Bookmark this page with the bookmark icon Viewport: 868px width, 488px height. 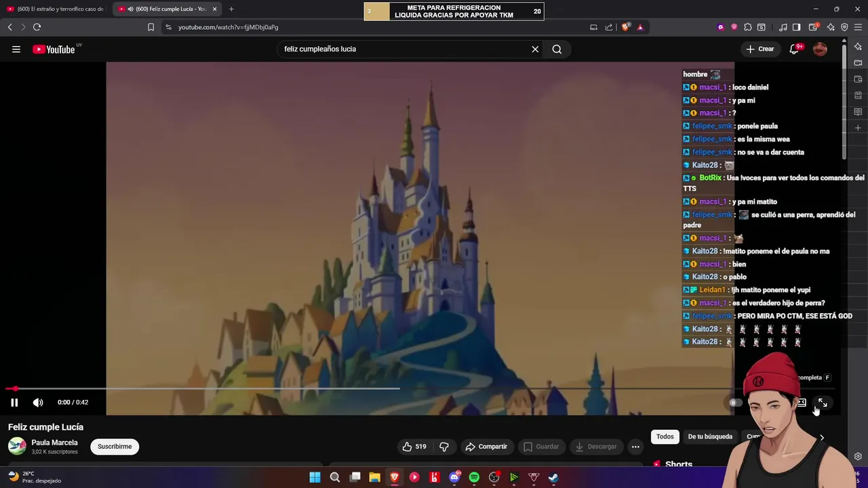pyautogui.click(x=151, y=27)
